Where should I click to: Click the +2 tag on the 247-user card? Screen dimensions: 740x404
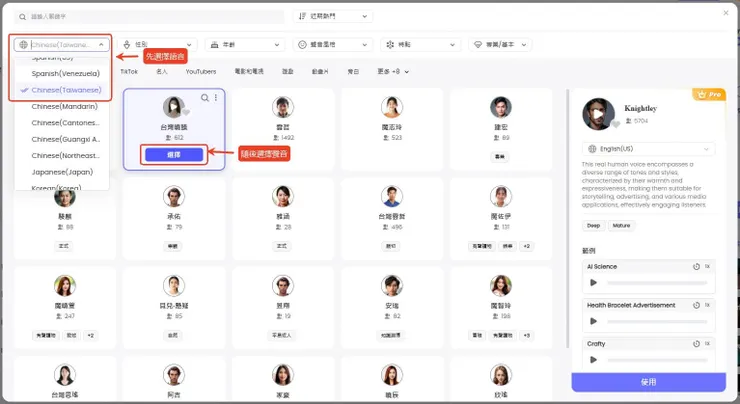point(90,335)
